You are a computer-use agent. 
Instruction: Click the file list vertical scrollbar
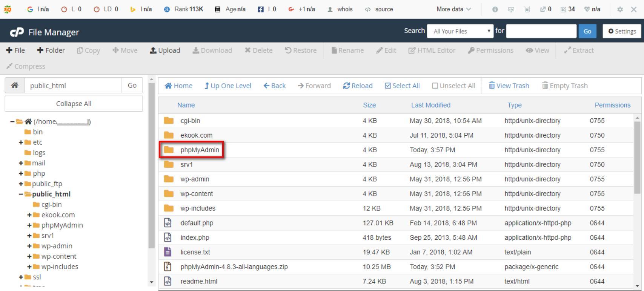click(637, 157)
